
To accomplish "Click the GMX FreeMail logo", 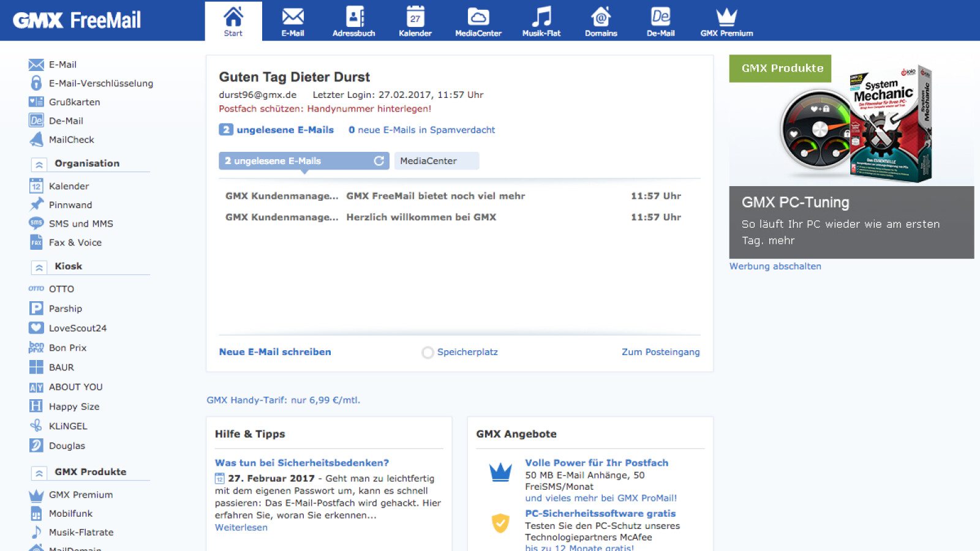I will [77, 20].
